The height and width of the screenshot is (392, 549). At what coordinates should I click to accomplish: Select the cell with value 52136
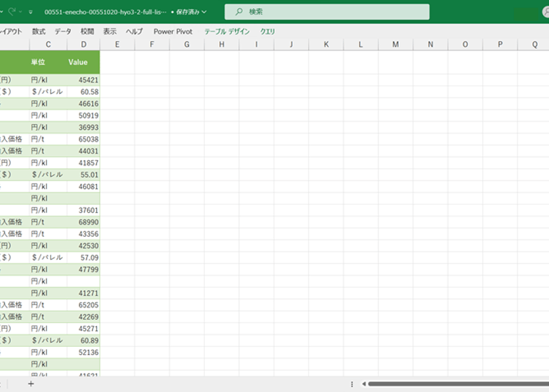coord(83,352)
